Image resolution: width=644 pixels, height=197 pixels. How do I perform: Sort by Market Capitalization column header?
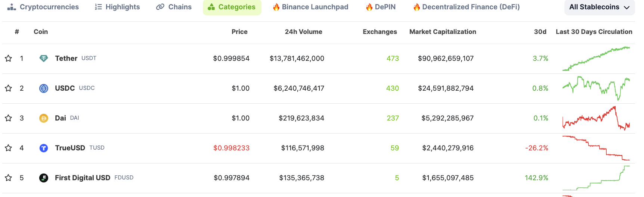point(443,32)
